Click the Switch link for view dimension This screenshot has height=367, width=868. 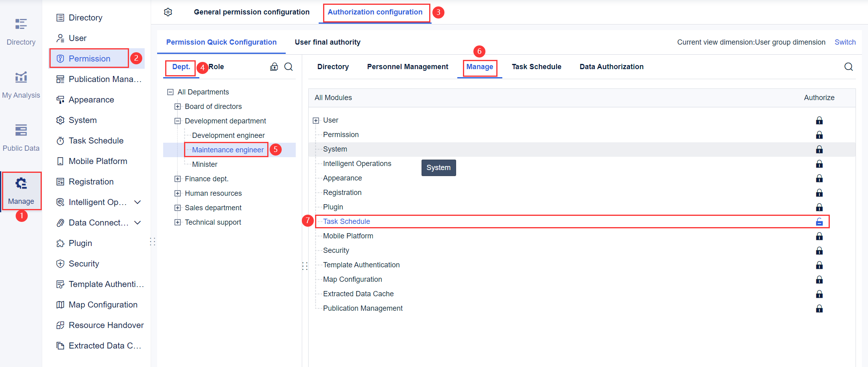pos(845,42)
